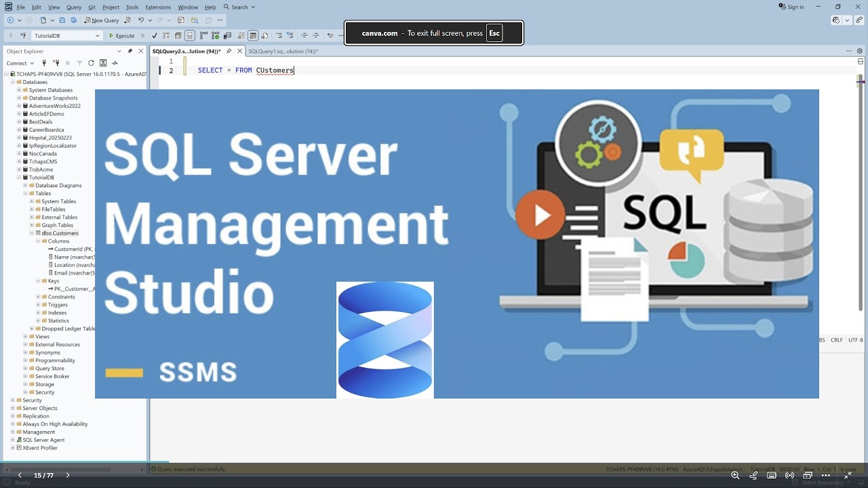
Task: Open the TutorialDB database dropdown
Action: click(x=97, y=35)
